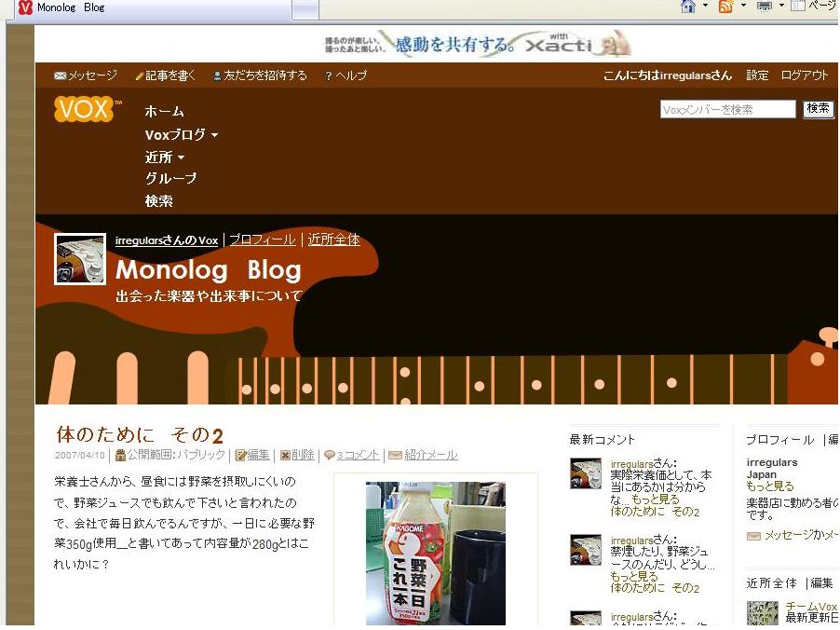Screen dimensions: 840x630
Task: Click the メッセージ envelope icon in profile sidebar
Action: tap(753, 536)
